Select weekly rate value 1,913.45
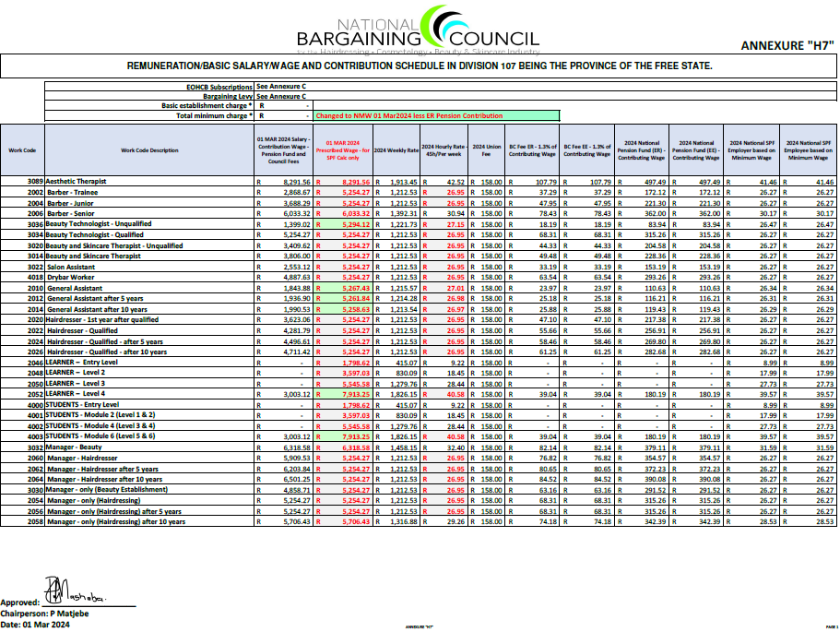Image resolution: width=840 pixels, height=632 pixels. tap(403, 182)
